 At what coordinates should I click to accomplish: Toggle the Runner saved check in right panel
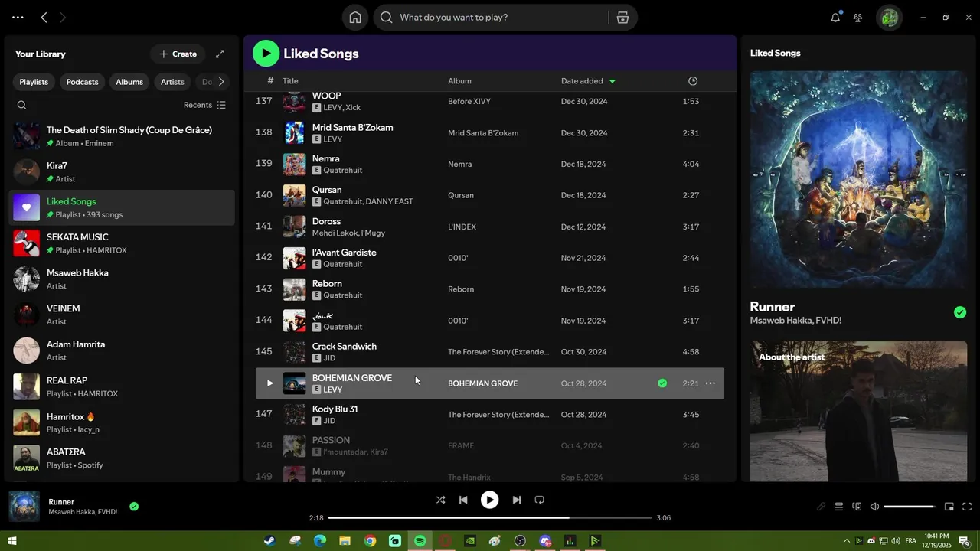[x=960, y=312]
